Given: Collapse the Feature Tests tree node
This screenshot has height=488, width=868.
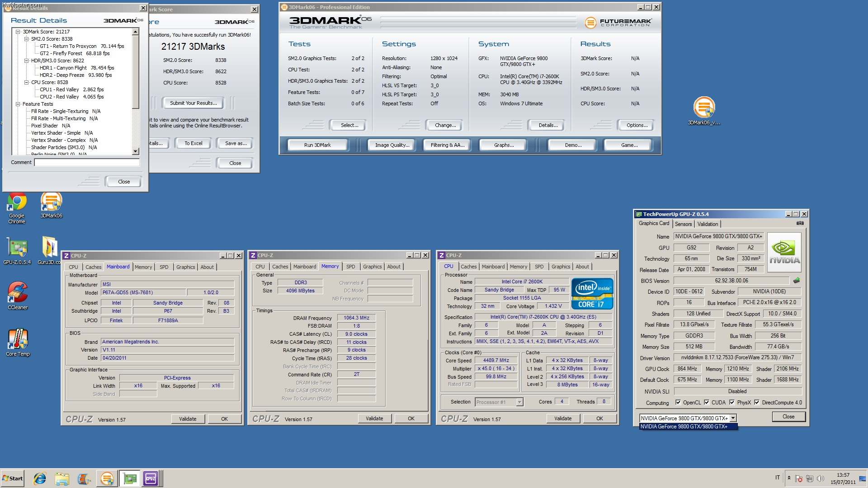Looking at the screenshot, I should tap(18, 104).
